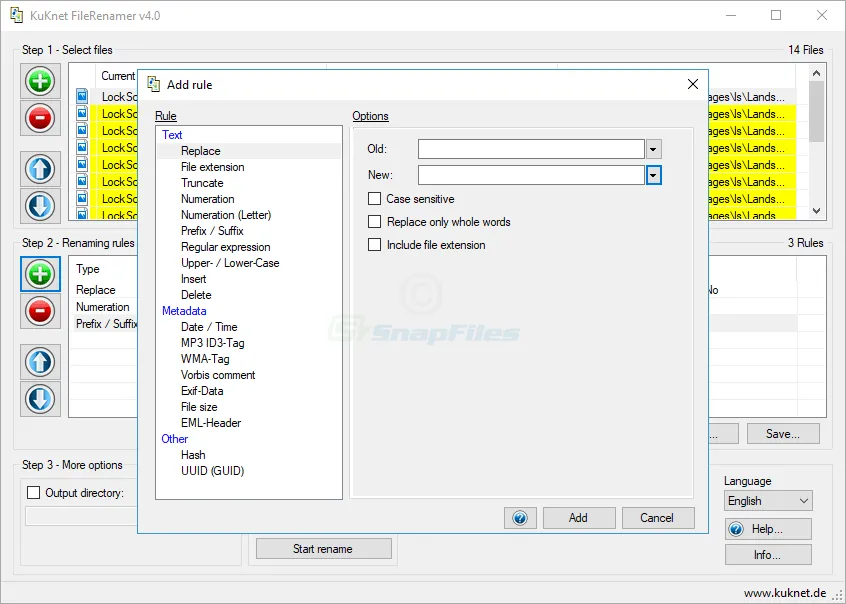Click green add files button in Step 1

coord(40,81)
